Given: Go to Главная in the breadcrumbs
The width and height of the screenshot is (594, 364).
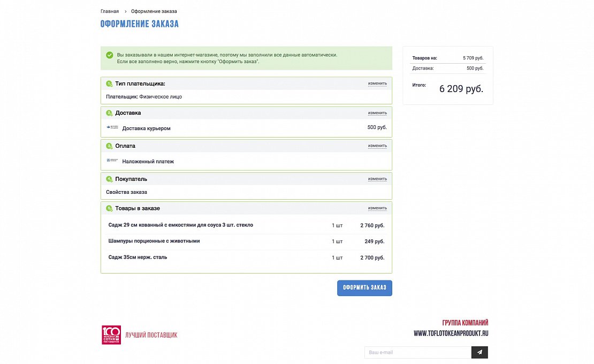Looking at the screenshot, I should tap(110, 11).
